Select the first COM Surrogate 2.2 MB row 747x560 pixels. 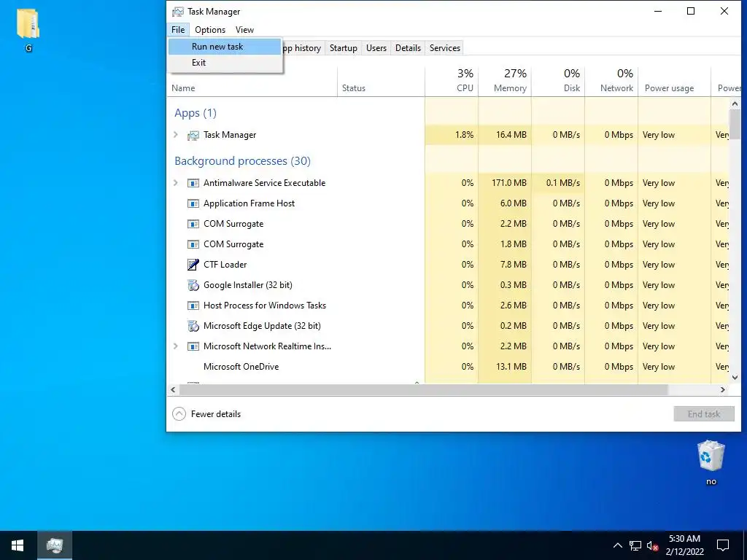[x=448, y=224]
